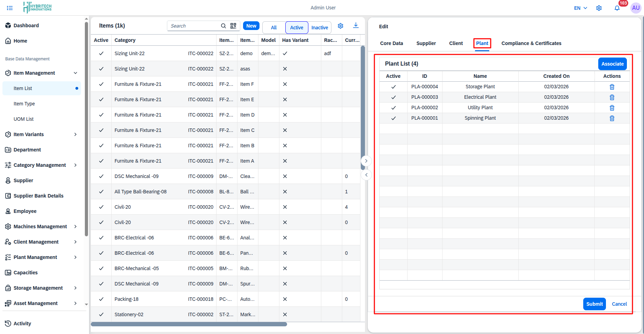Image resolution: width=644 pixels, height=334 pixels.
Task: Show only Active items filter
Action: 297,28
